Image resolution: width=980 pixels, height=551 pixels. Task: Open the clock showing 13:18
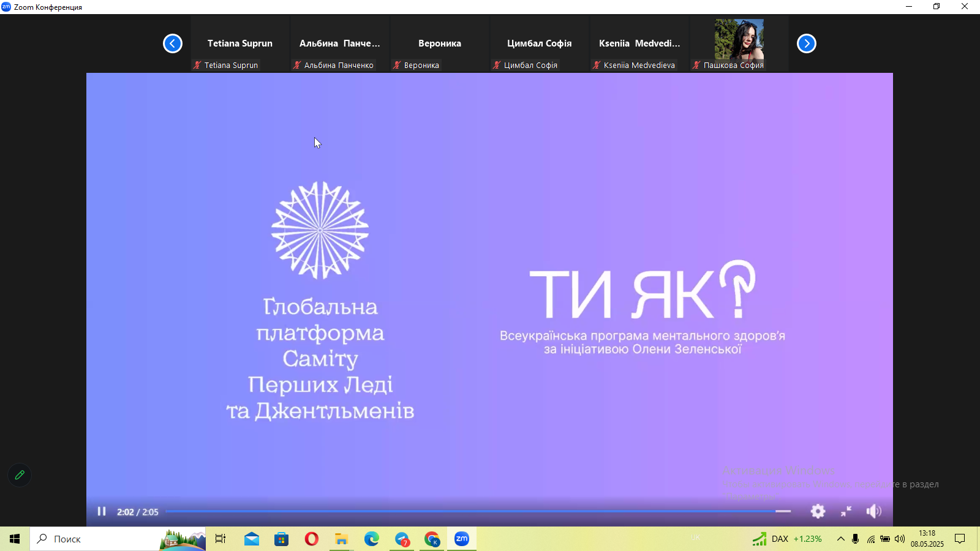pos(927,539)
